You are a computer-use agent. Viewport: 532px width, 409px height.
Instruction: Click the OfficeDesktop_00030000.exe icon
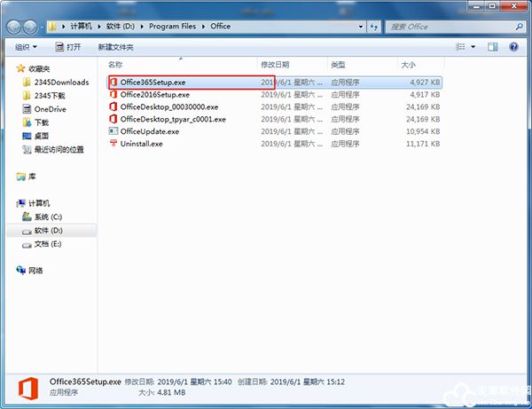113,106
